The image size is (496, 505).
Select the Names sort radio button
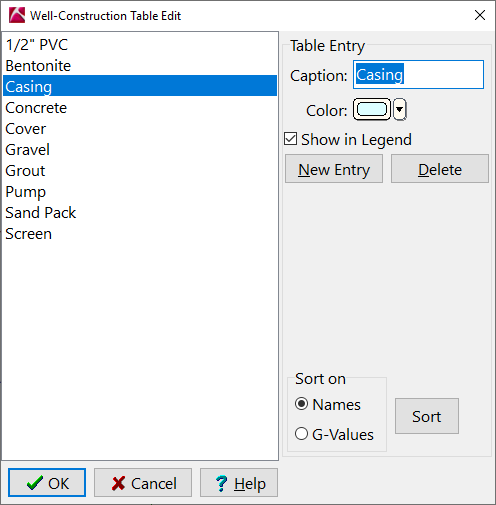click(x=301, y=404)
